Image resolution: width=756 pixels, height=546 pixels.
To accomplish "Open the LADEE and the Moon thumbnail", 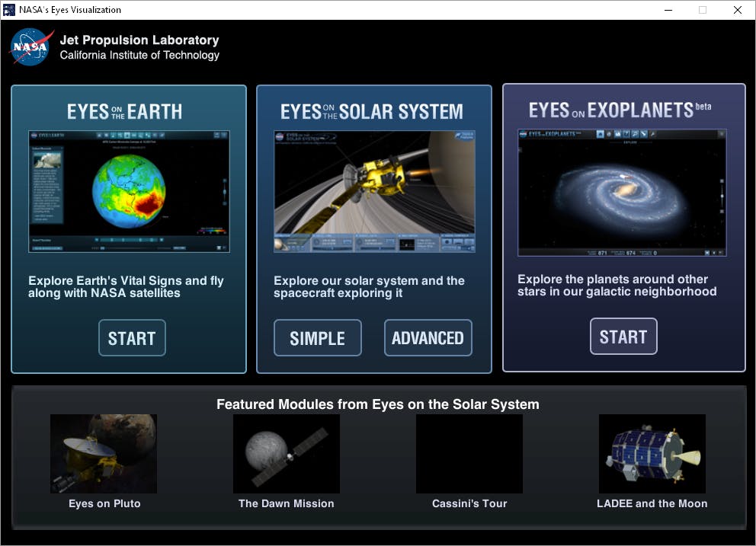I will pos(652,453).
